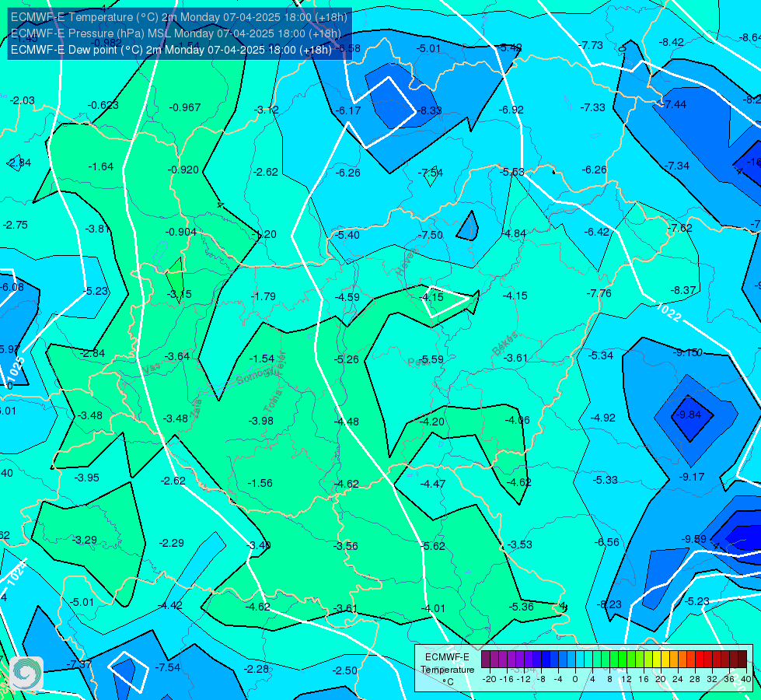Click the -4.59 dew point value
Viewport: 761px width, 700px height.
(347, 297)
